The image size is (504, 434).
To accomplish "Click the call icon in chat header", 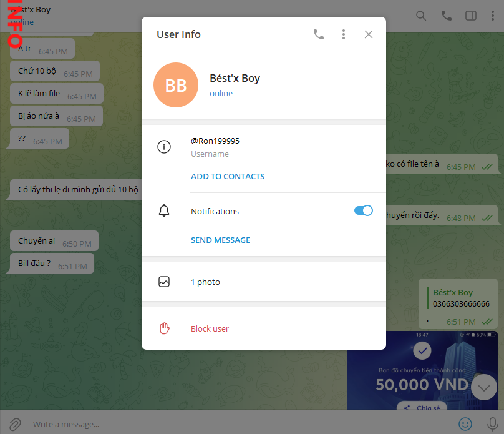I will [x=447, y=16].
